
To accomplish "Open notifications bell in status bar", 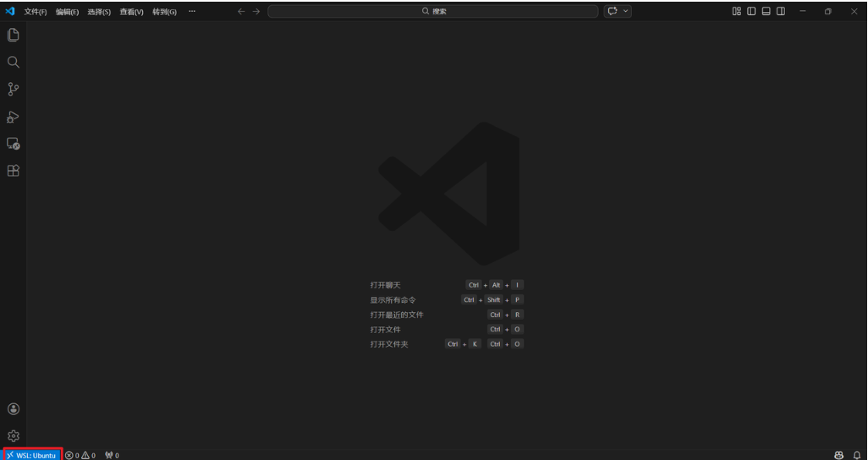I will [x=857, y=455].
